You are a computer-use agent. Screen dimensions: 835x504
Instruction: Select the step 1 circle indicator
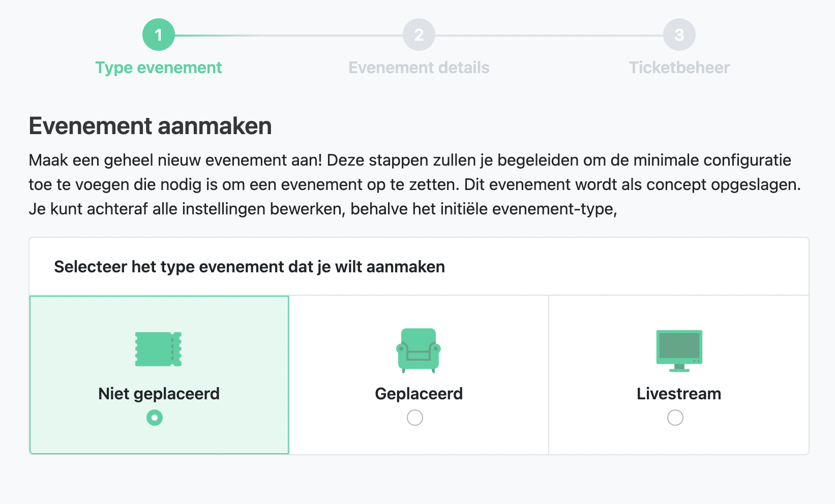coord(159,35)
